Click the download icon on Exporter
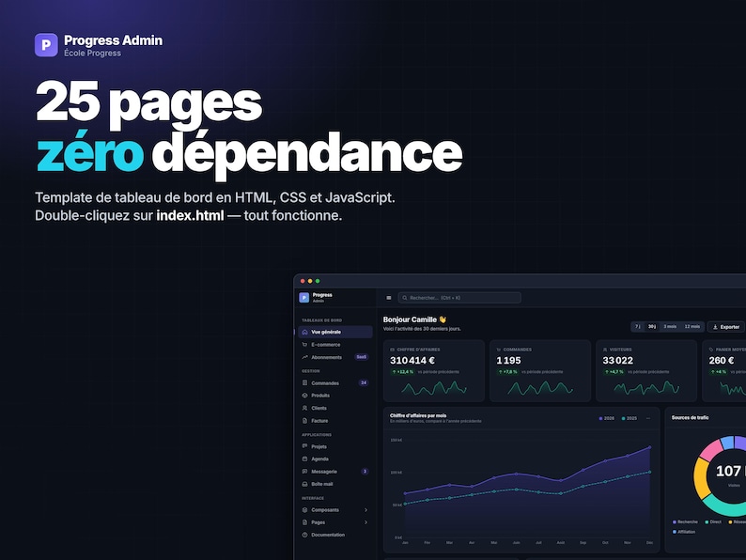 click(715, 327)
